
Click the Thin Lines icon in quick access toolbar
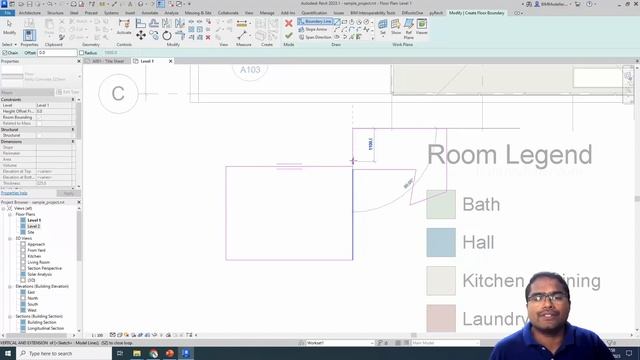(x=161, y=4)
